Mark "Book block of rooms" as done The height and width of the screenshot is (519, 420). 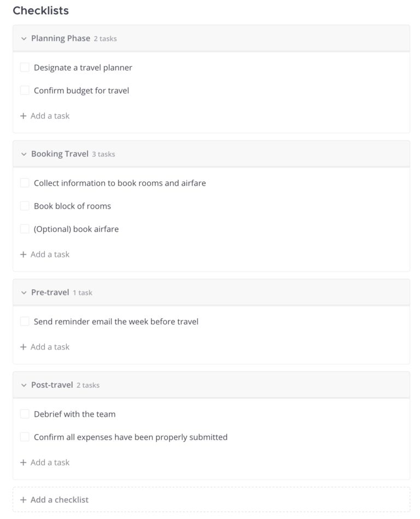tap(25, 206)
